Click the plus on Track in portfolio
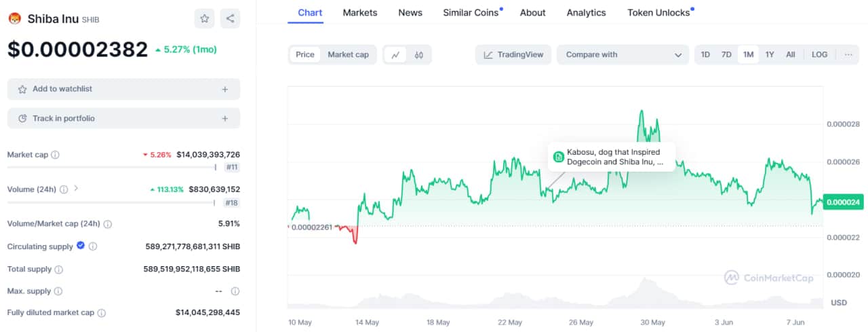 click(224, 118)
